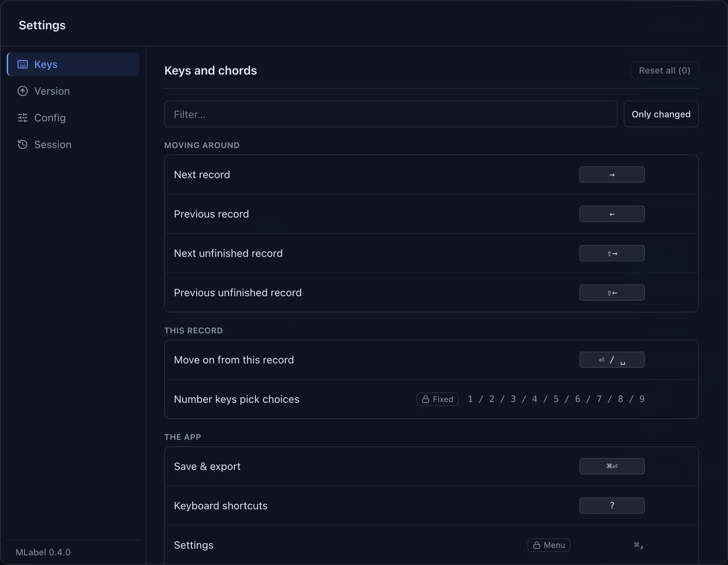Click the Previous unfinished record label
Screen dimensions: 728x565
pos(238,293)
